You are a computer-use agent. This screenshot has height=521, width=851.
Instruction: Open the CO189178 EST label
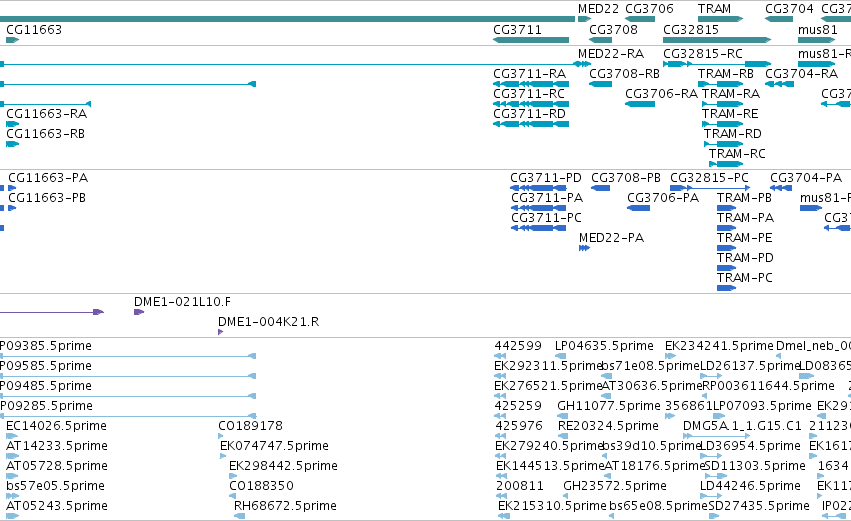251,426
